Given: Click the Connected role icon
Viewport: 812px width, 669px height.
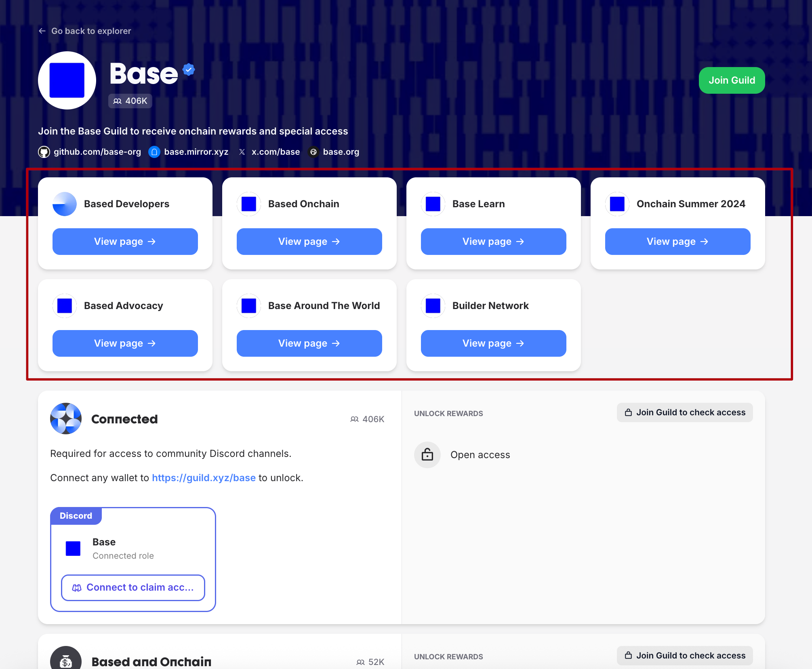Looking at the screenshot, I should pos(66,419).
